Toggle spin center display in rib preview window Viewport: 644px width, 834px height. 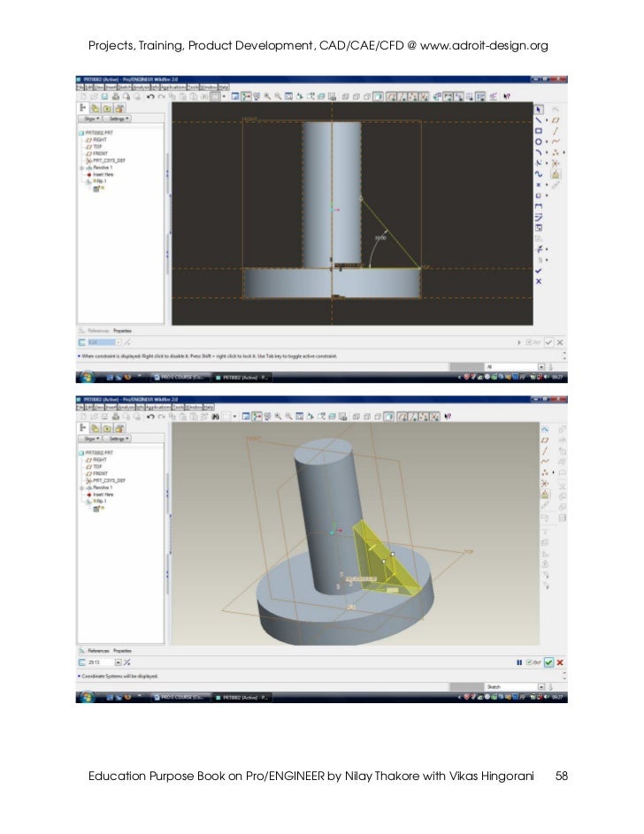(x=257, y=417)
